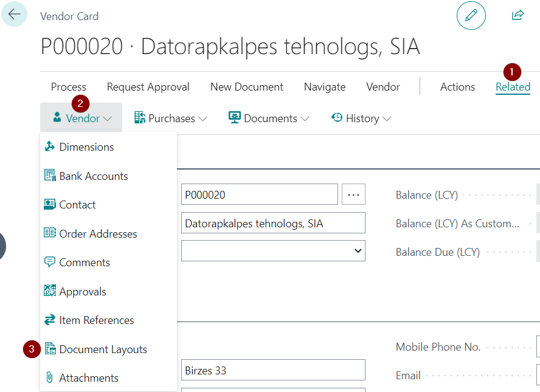
Task: Collapse the Vendor dropdown chevron
Action: [x=108, y=119]
